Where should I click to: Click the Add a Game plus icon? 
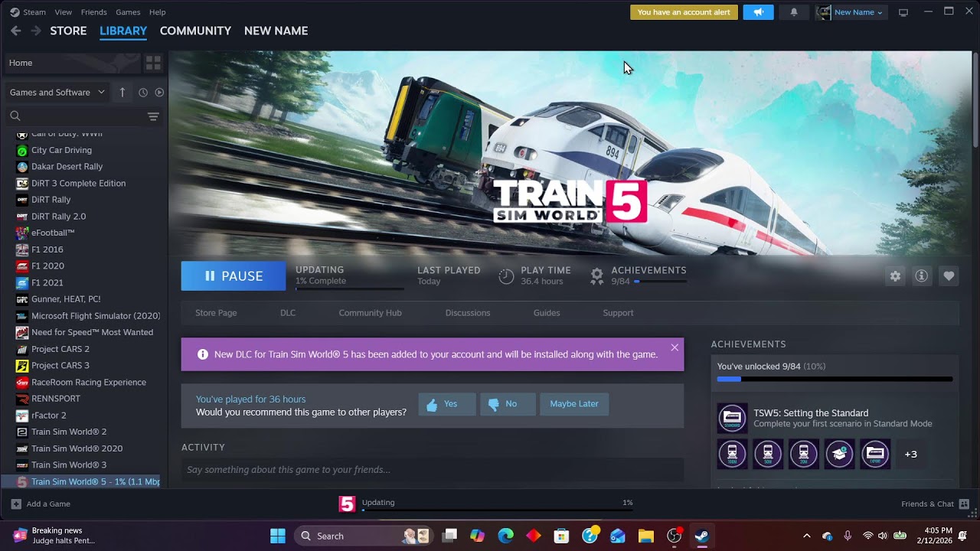16,504
